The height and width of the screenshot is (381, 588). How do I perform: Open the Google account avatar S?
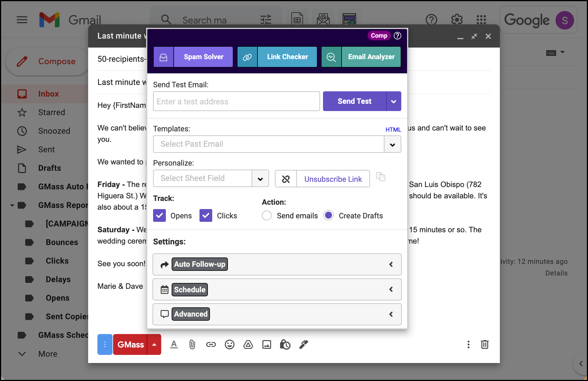click(x=565, y=20)
